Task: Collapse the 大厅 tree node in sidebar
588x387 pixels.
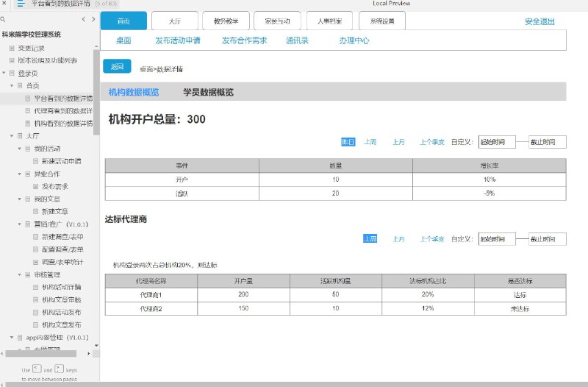Action: [x=12, y=136]
